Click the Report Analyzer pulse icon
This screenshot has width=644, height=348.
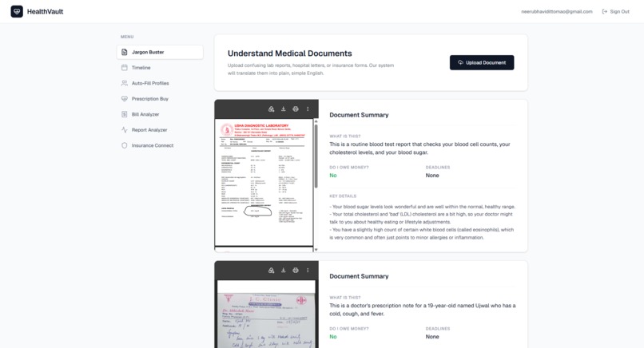(125, 130)
